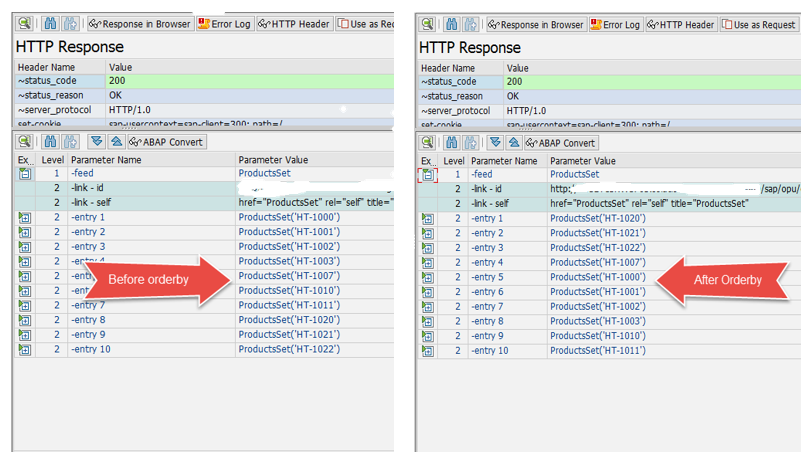The height and width of the screenshot is (463, 810).
Task: Click Find icon in right tree toolbar
Action: pos(452,143)
